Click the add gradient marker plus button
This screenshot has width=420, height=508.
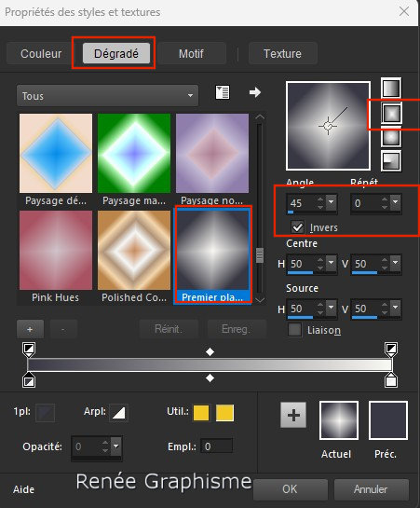pos(30,329)
